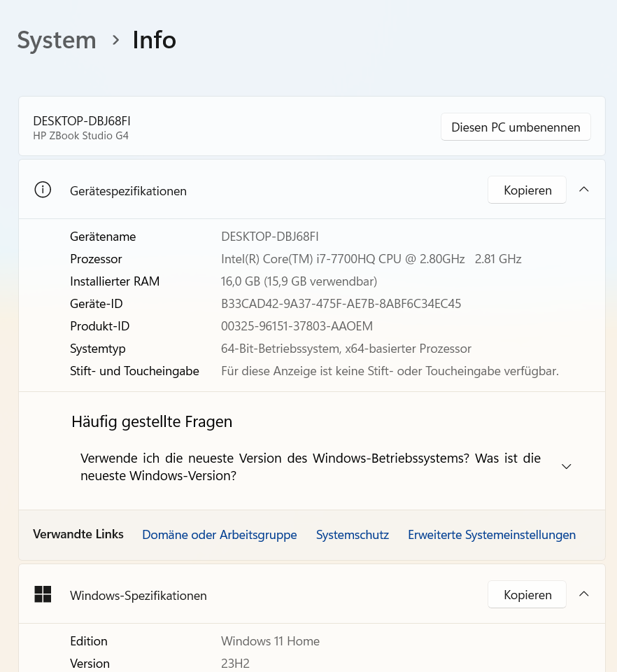The height and width of the screenshot is (672, 617).
Task: Click the Edition value Windows 11 Home
Action: pyautogui.click(x=270, y=641)
